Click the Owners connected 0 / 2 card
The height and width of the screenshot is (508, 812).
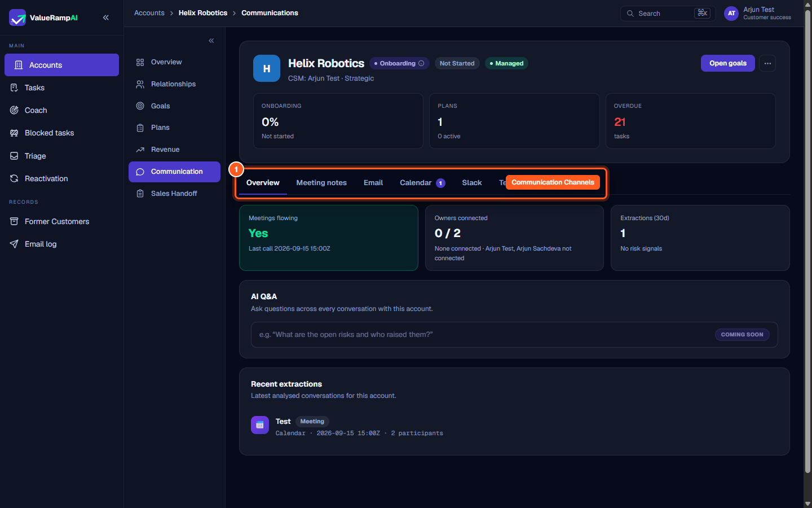coord(514,238)
